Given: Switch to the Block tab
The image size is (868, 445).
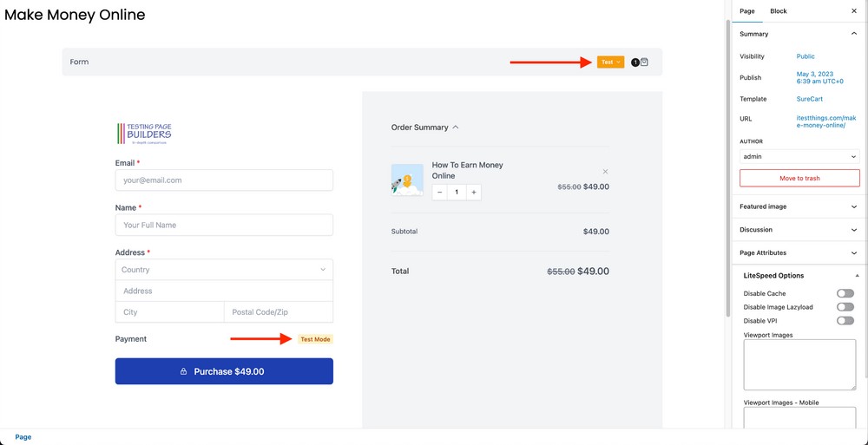Looking at the screenshot, I should tap(779, 11).
